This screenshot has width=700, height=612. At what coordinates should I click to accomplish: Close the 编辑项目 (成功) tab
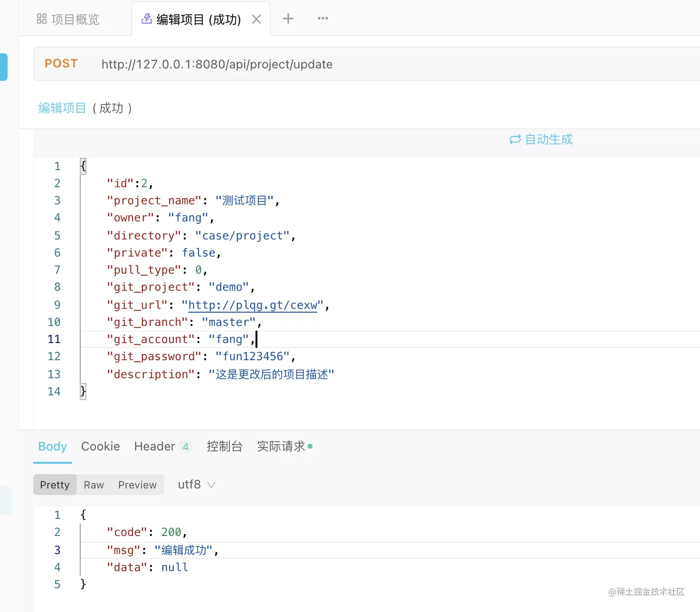[x=256, y=19]
